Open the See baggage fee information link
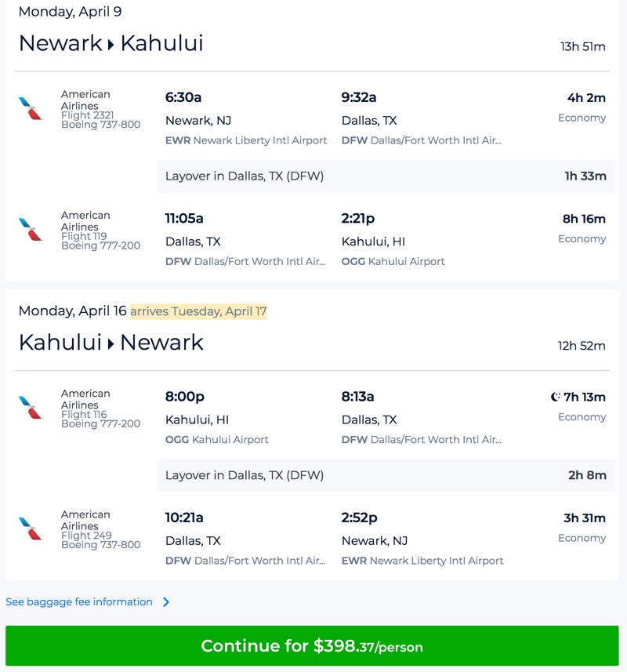The width and height of the screenshot is (627, 672). coord(79,602)
